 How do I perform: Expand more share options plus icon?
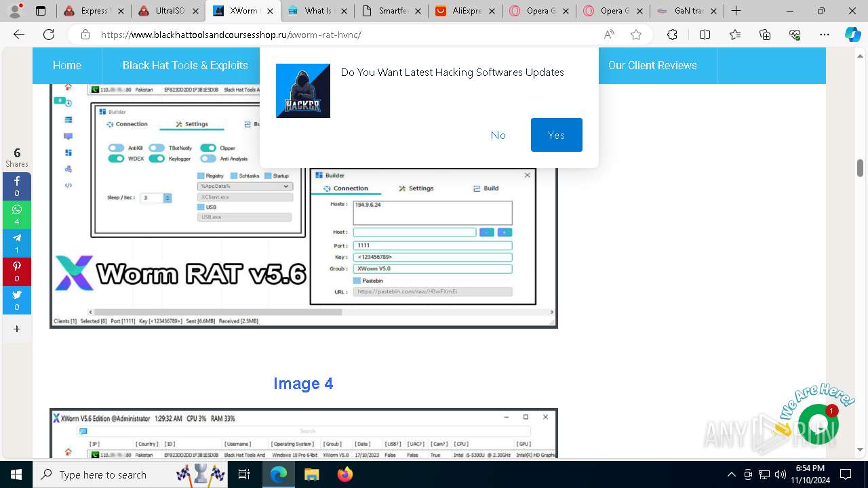17,329
